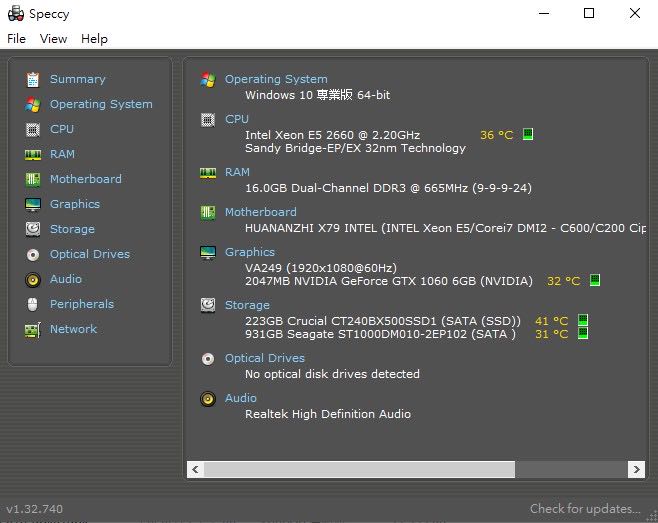Select Summary in the sidebar
Screen dimensions: 658x523
(x=78, y=79)
